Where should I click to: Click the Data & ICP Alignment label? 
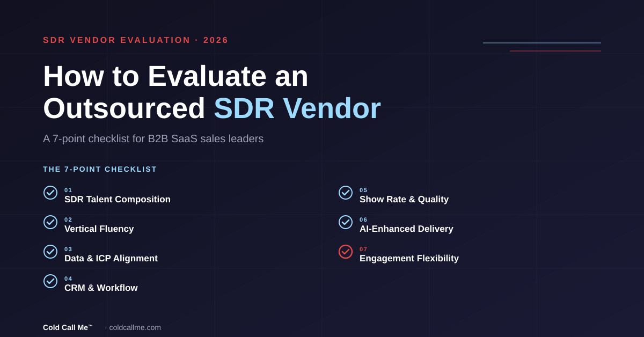coord(111,258)
